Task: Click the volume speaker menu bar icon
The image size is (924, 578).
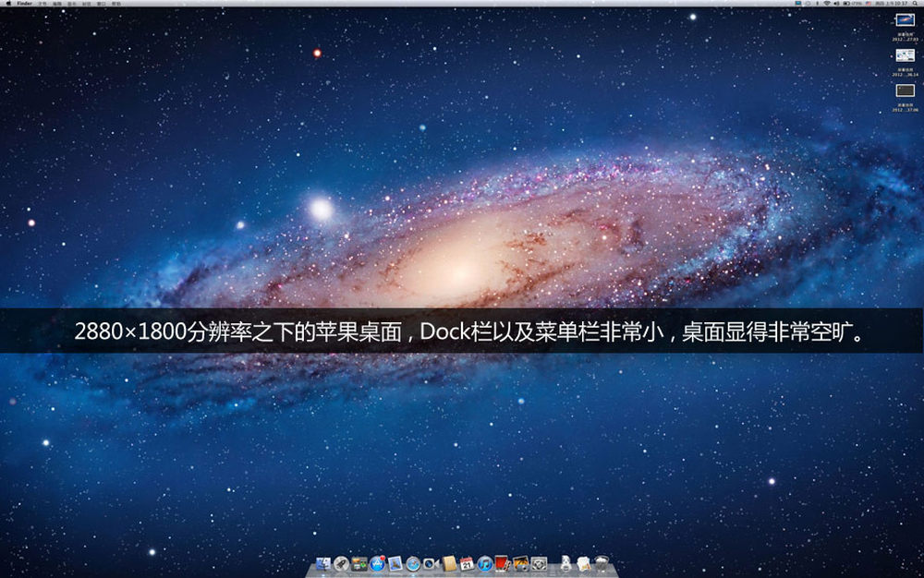Action: point(836,4)
